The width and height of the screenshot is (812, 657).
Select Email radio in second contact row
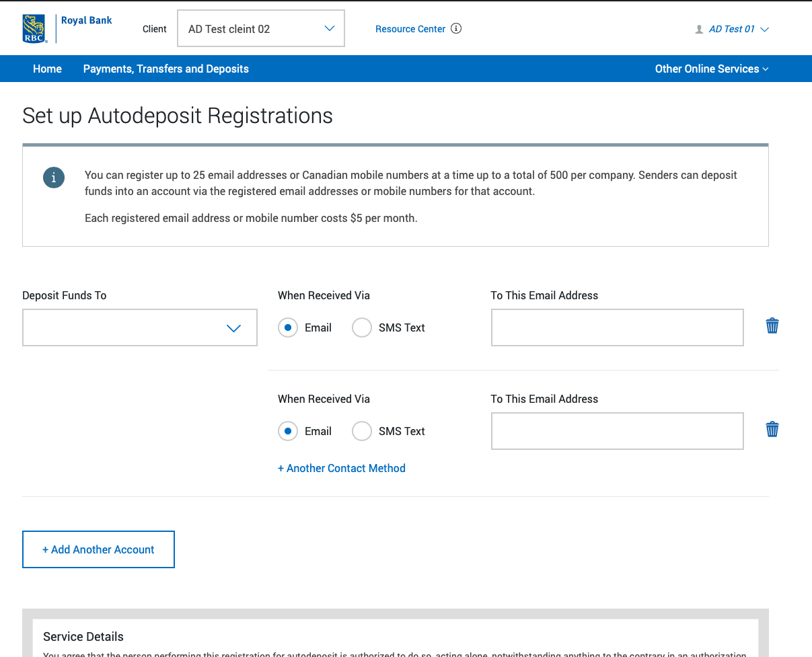[x=288, y=431]
